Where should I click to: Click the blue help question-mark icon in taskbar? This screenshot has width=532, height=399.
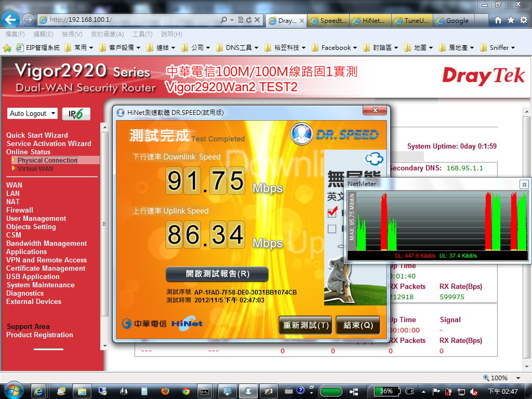300,391
